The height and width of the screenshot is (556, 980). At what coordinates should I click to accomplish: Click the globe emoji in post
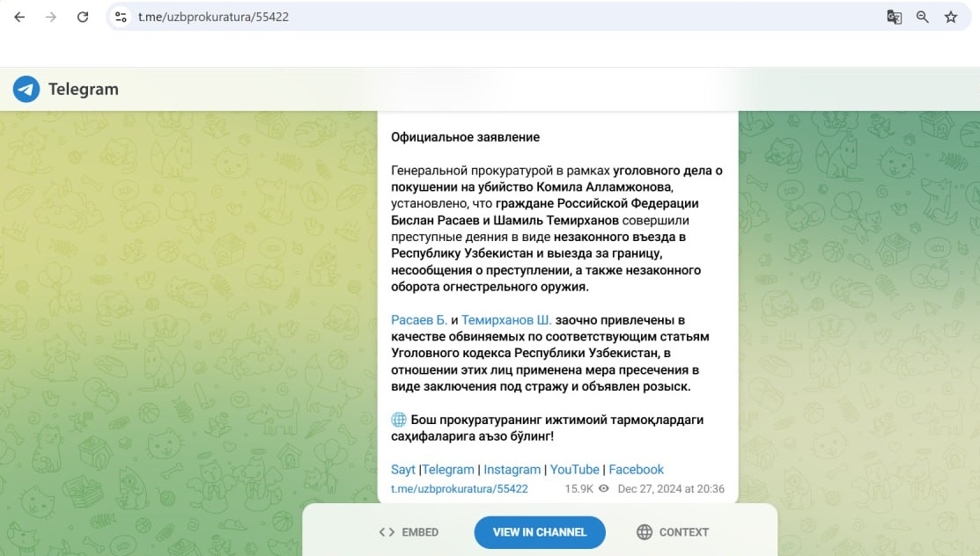click(398, 420)
